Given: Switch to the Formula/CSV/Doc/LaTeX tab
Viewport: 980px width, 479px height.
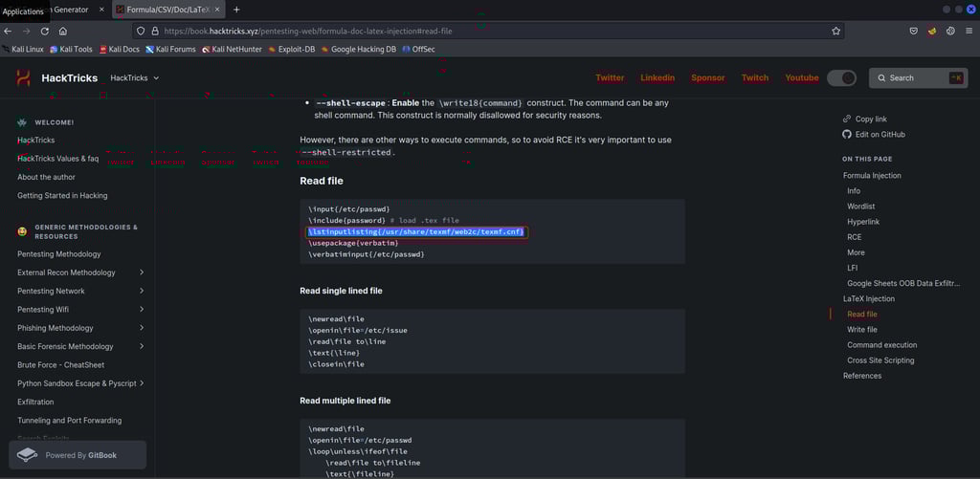Looking at the screenshot, I should [x=167, y=10].
